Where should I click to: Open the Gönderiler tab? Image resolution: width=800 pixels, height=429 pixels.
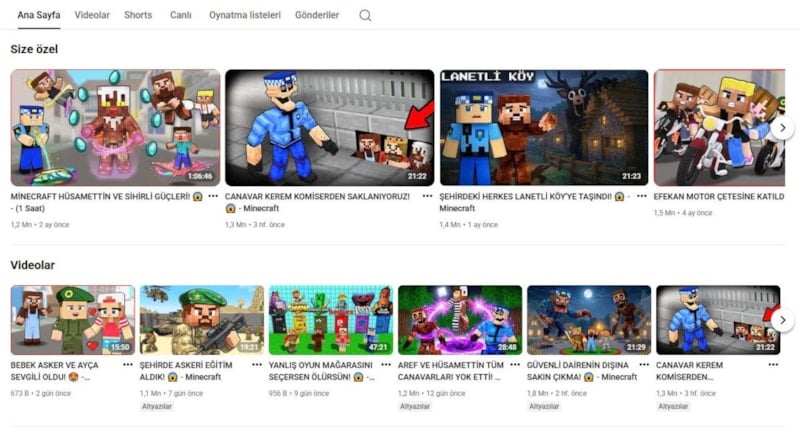(x=318, y=16)
